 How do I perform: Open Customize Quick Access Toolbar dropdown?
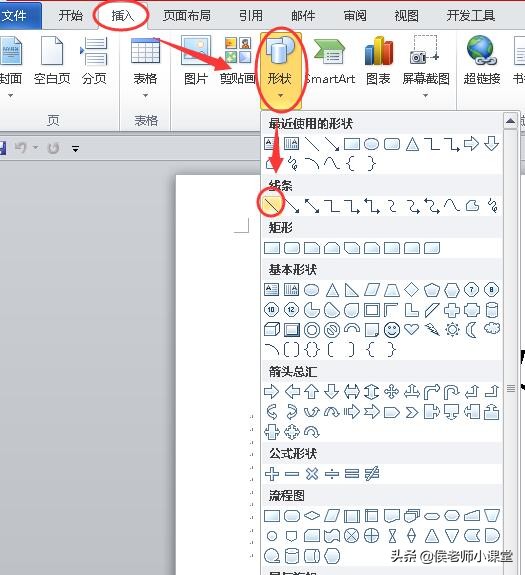coord(76,149)
